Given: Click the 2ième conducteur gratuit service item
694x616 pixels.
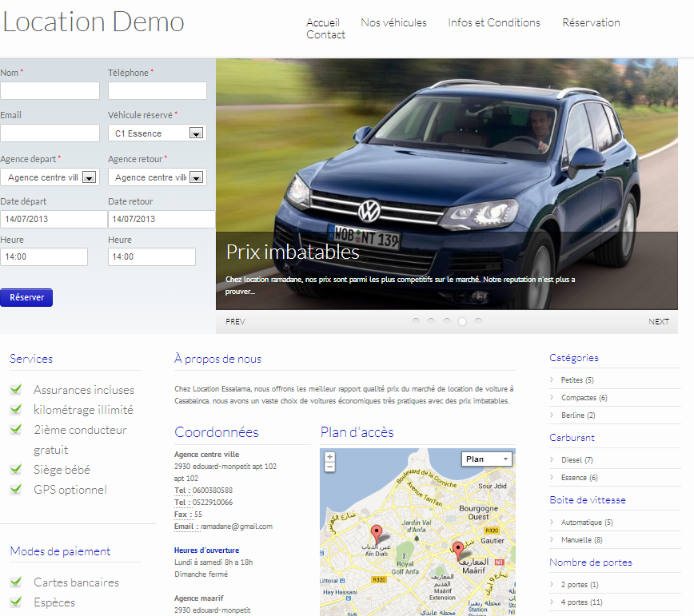Looking at the screenshot, I should coord(80,440).
